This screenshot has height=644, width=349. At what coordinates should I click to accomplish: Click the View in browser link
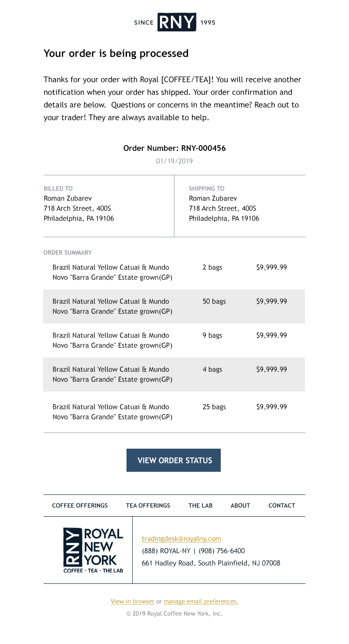point(133,601)
